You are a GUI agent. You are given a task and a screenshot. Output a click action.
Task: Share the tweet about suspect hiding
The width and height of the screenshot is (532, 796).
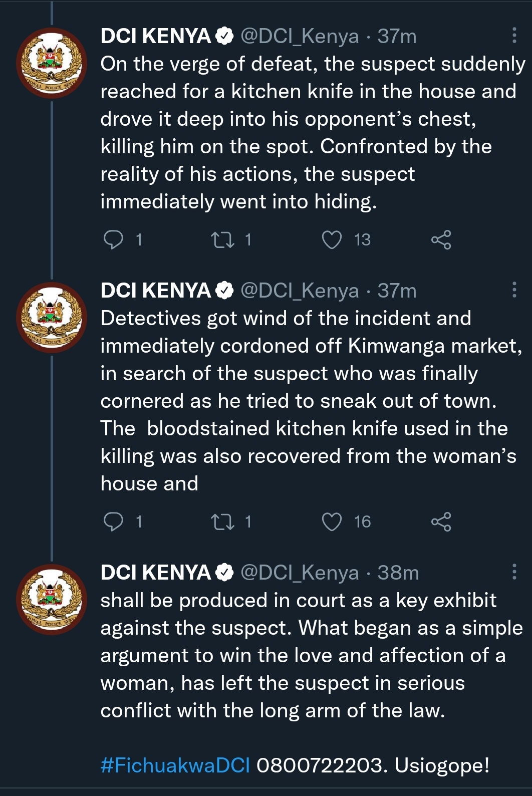click(441, 240)
